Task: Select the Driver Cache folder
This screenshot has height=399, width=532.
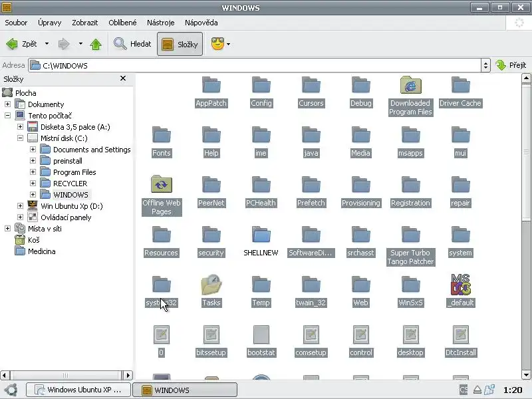Action: click(460, 92)
